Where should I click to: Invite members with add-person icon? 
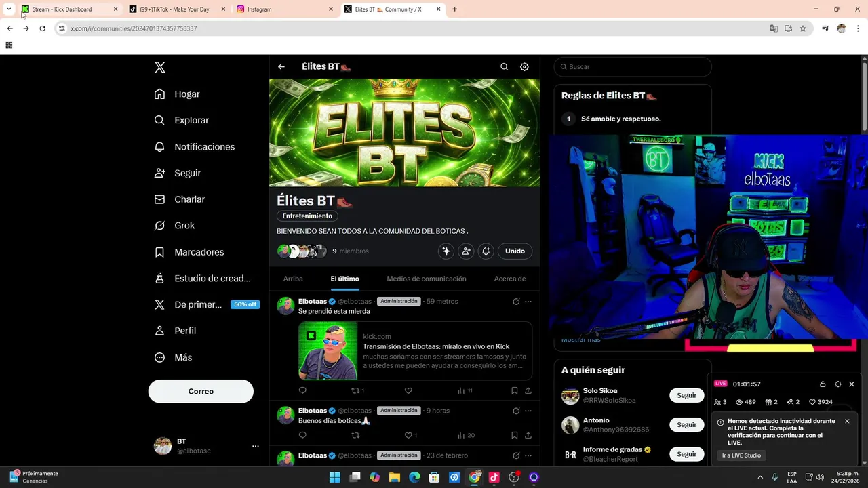tap(466, 251)
